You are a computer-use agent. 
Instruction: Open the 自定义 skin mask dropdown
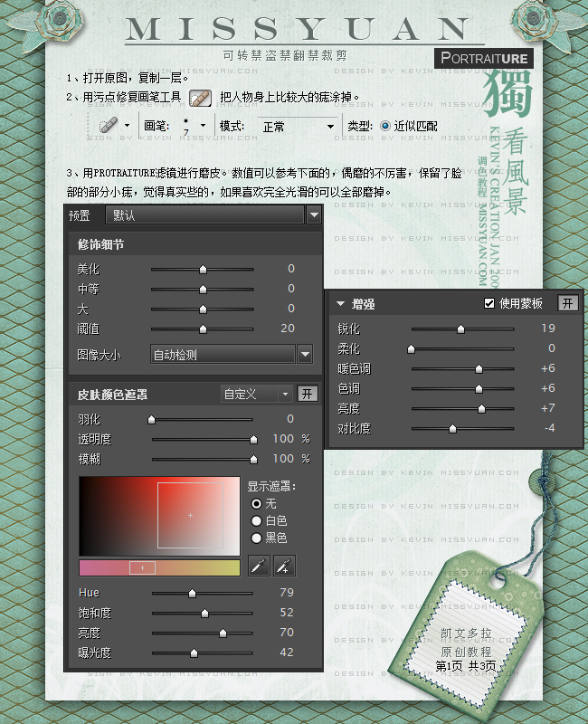point(257,394)
